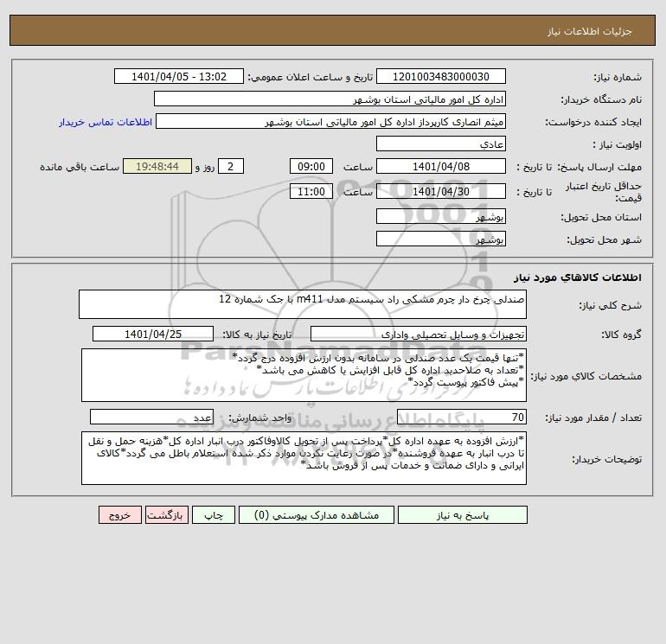
Task: Click the delivery province field بوشهر
Action: tap(441, 217)
